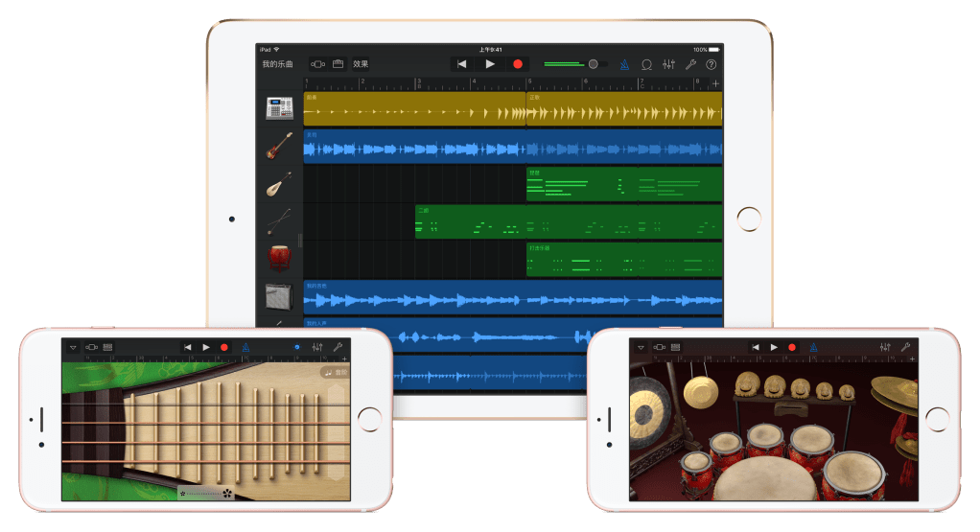Open navigation dropdown triangle on right iPhone
Image resolution: width=980 pixels, height=532 pixels.
pos(641,347)
